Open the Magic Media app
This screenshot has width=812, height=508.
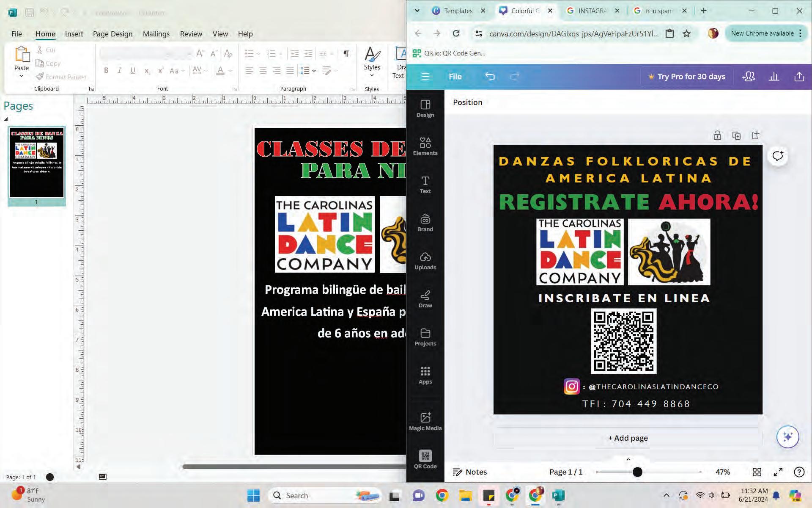tap(425, 421)
